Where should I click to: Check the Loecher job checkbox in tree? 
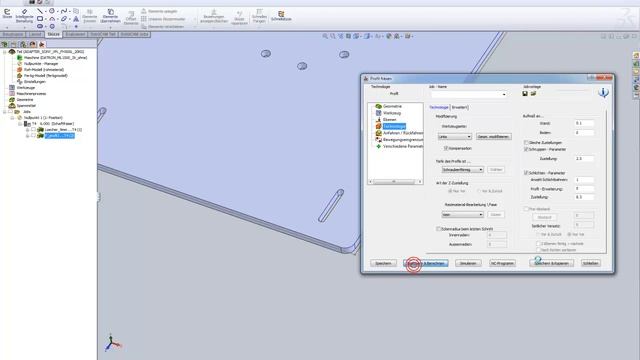pos(33,130)
